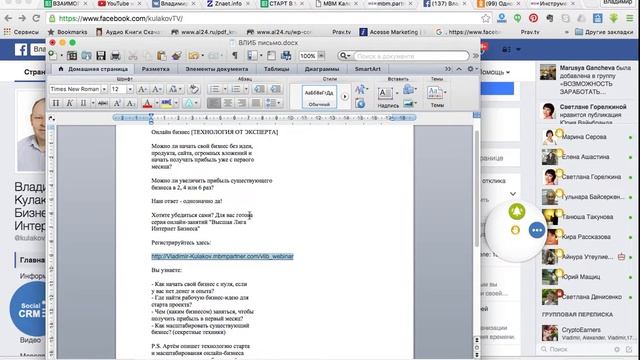Image resolution: width=640 pixels, height=360 pixels.
Task: Toggle subscript formatting
Action: pyautogui.click(x=131, y=103)
